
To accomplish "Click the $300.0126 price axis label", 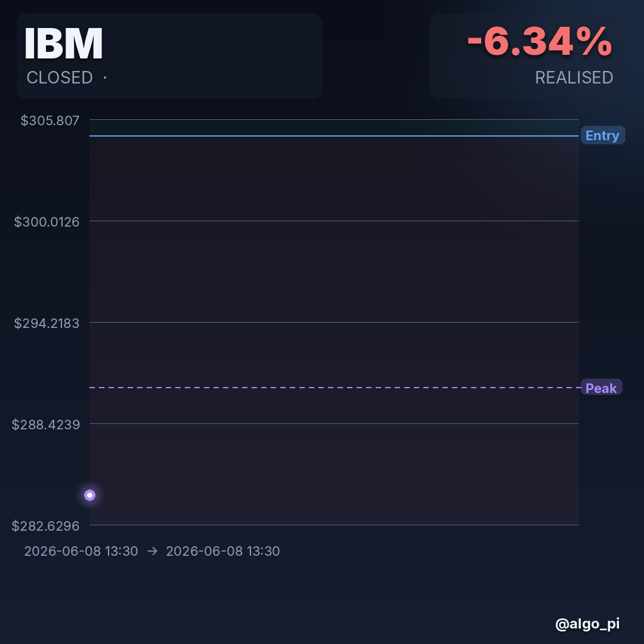I will [x=47, y=222].
